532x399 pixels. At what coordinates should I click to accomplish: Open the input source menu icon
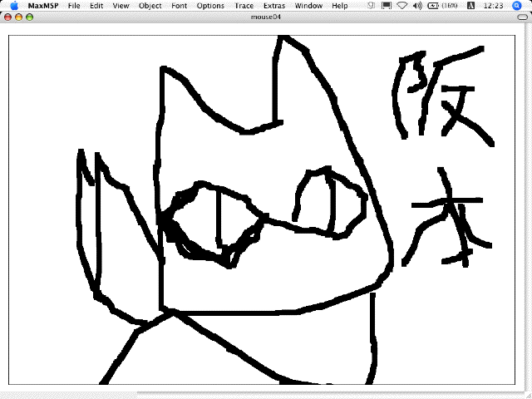point(471,6)
